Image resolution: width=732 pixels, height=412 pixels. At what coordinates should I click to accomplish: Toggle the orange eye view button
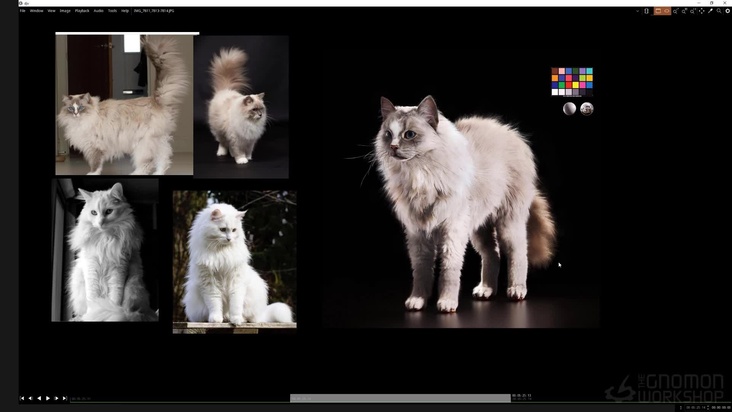(x=667, y=11)
